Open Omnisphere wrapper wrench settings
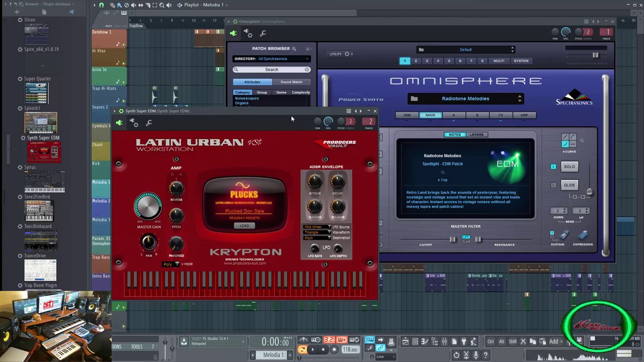 [263, 34]
